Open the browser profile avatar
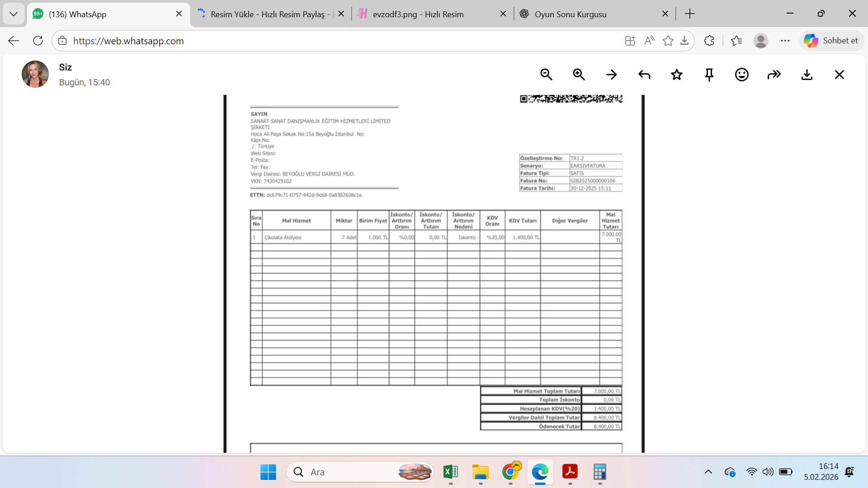The image size is (868, 488). click(x=761, y=41)
